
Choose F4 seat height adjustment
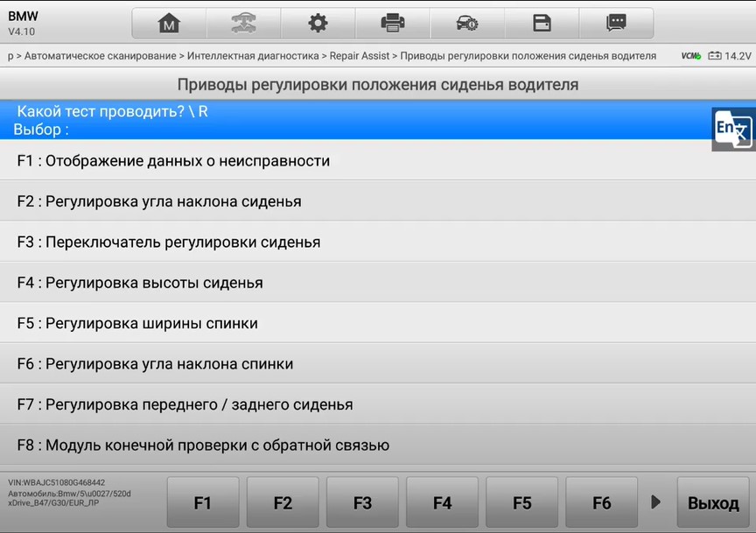coord(378,282)
